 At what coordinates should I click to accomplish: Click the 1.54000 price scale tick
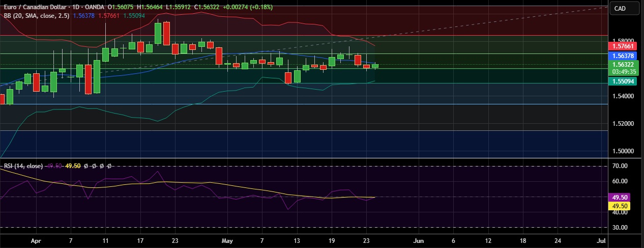pyautogui.click(x=622, y=96)
